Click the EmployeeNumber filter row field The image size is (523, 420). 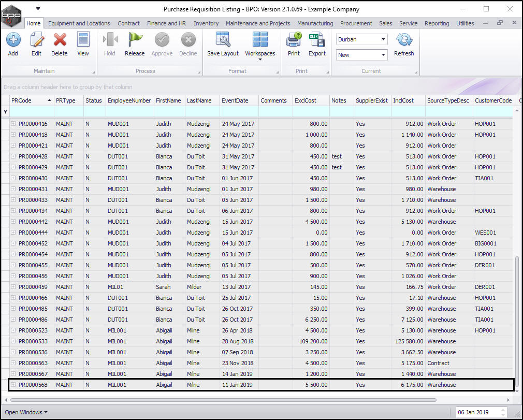coord(129,111)
